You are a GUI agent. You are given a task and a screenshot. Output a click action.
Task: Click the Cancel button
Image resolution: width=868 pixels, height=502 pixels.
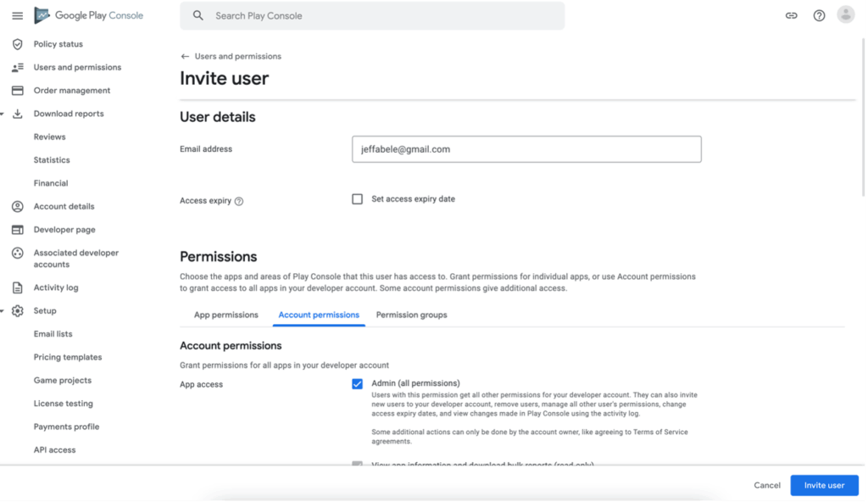766,485
